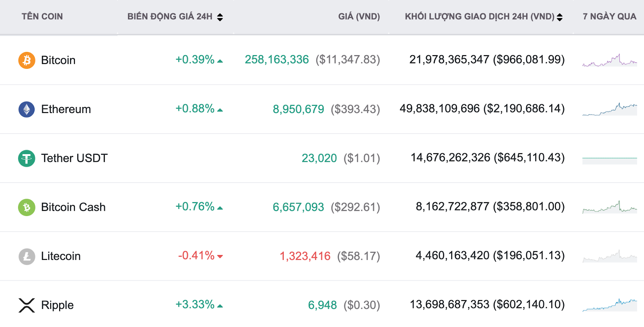
Task: Sort by 24H trading volume arrows
Action: (x=559, y=17)
